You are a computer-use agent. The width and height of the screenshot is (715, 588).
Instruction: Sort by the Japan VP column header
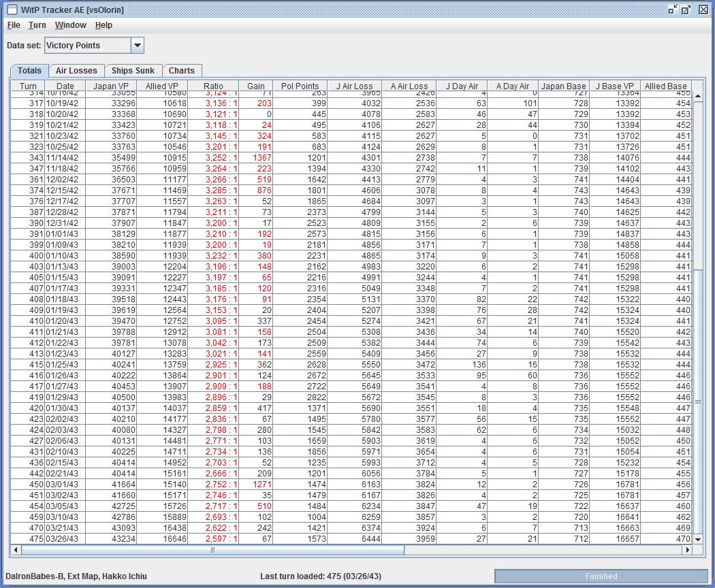coord(111,86)
